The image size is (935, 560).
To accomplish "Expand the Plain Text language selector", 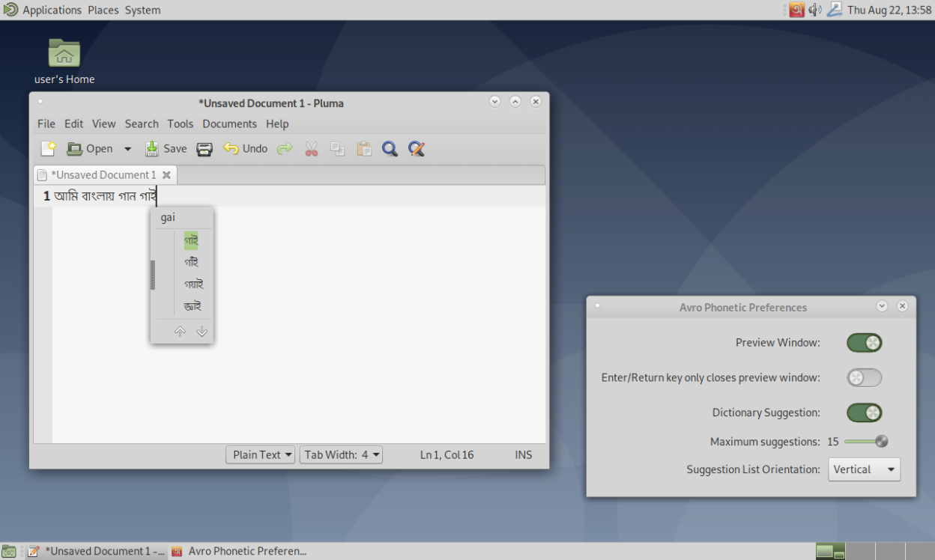I will coord(260,454).
